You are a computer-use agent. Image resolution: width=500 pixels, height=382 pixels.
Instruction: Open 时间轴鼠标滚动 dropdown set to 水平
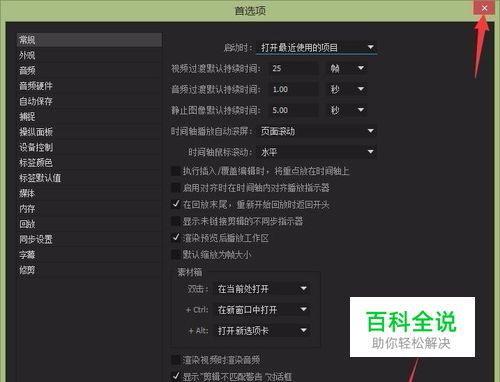[317, 152]
